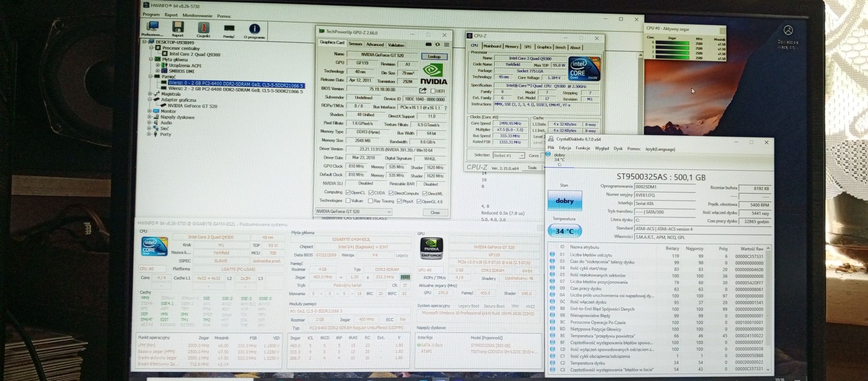Open the SPD tab in CPU-Z
868x381 pixels.
(x=528, y=47)
